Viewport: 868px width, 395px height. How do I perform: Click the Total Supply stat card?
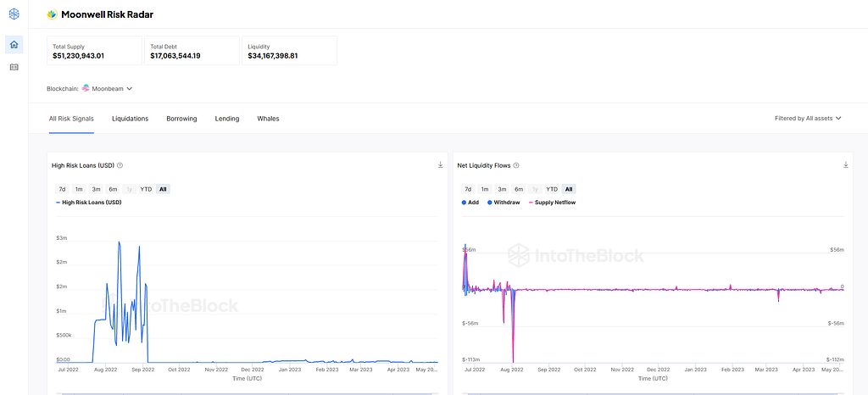pyautogui.click(x=93, y=50)
